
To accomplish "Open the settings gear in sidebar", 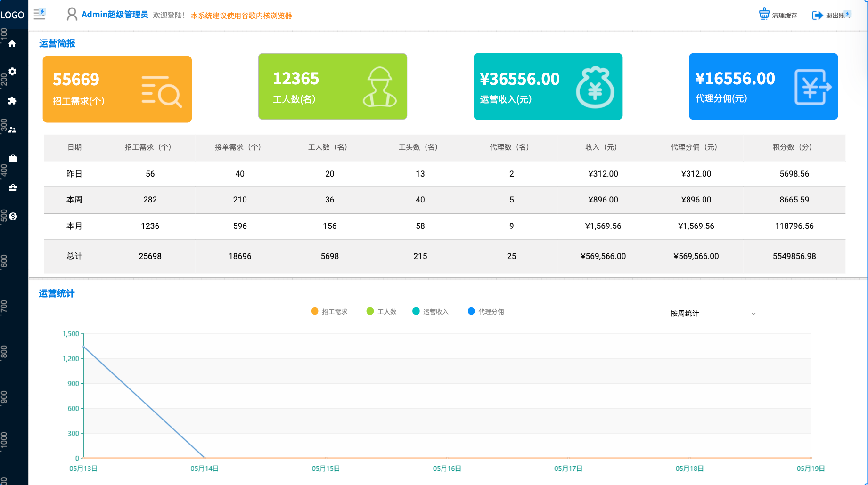I will coord(12,72).
